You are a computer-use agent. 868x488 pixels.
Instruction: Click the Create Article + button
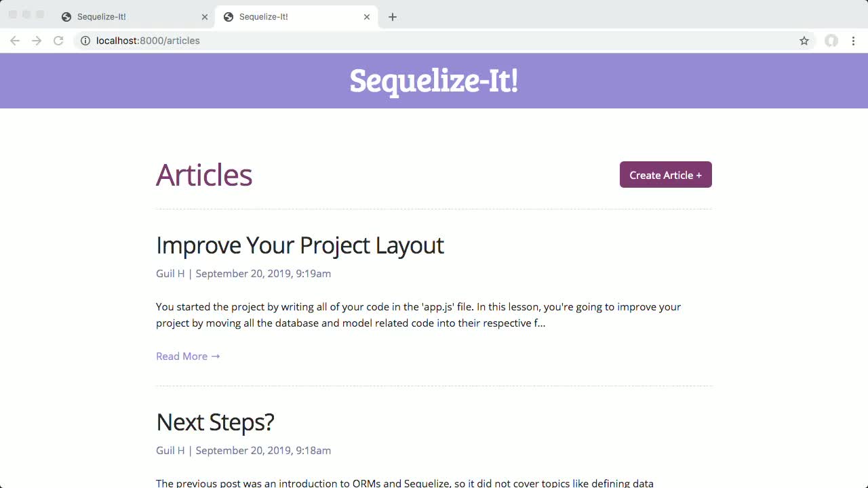click(665, 174)
